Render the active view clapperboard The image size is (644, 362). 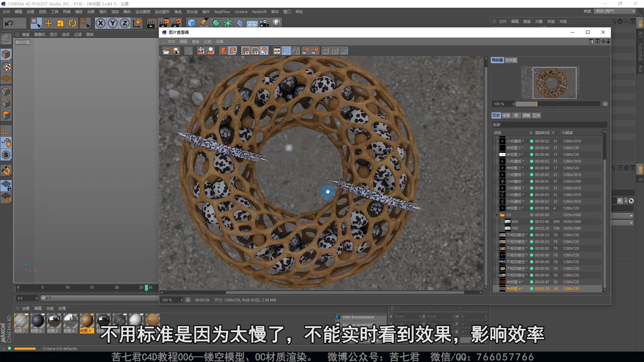pyautogui.click(x=151, y=23)
